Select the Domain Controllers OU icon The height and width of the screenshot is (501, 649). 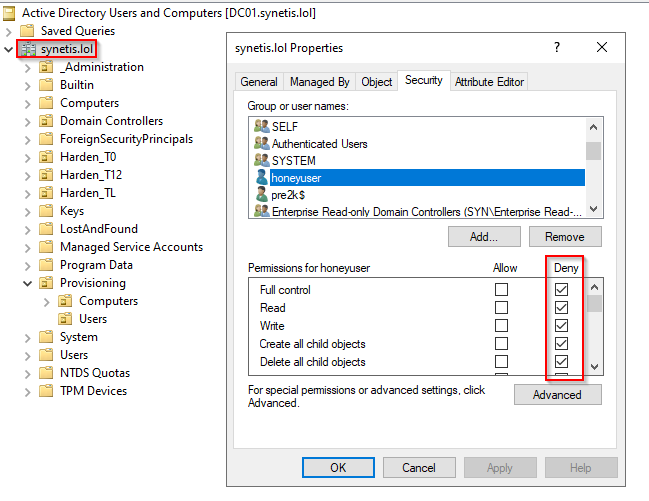point(46,121)
